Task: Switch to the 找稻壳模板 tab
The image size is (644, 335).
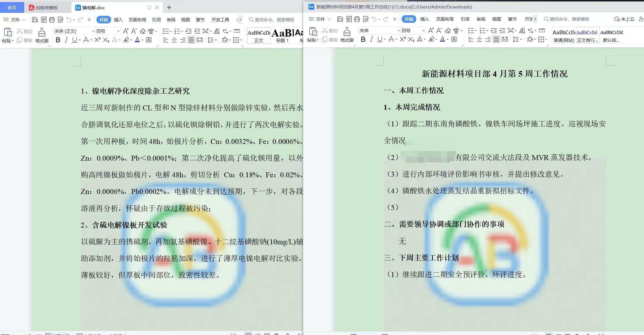Action: [x=46, y=8]
